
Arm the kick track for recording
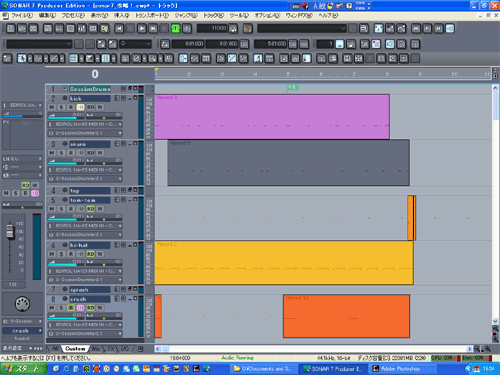(x=71, y=107)
